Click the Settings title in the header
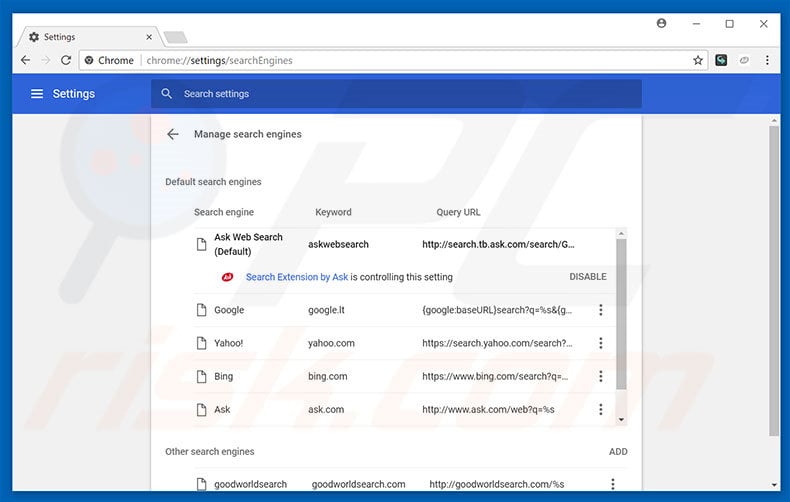Image resolution: width=790 pixels, height=502 pixels. coord(74,94)
